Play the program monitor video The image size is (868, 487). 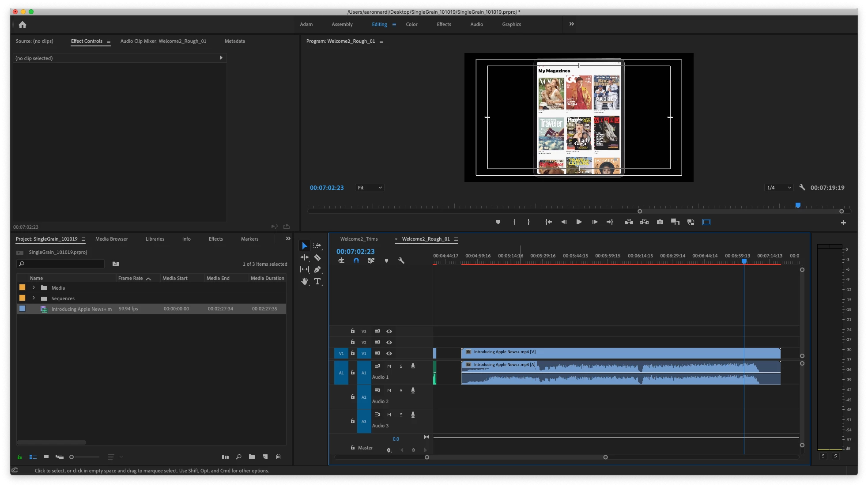click(x=579, y=222)
